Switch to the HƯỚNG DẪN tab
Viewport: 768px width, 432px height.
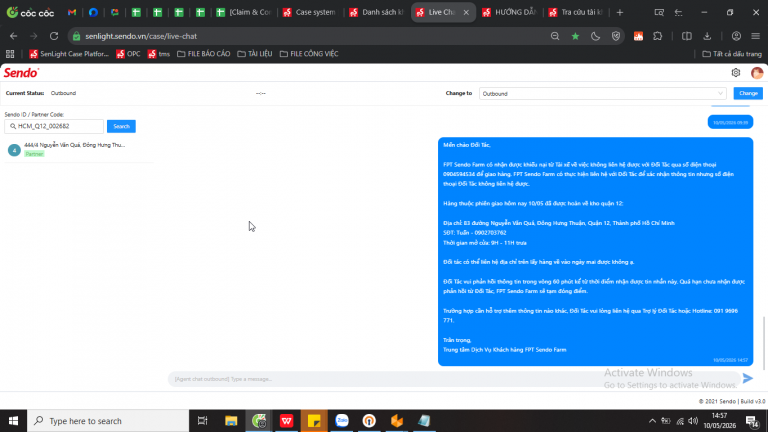(x=509, y=12)
